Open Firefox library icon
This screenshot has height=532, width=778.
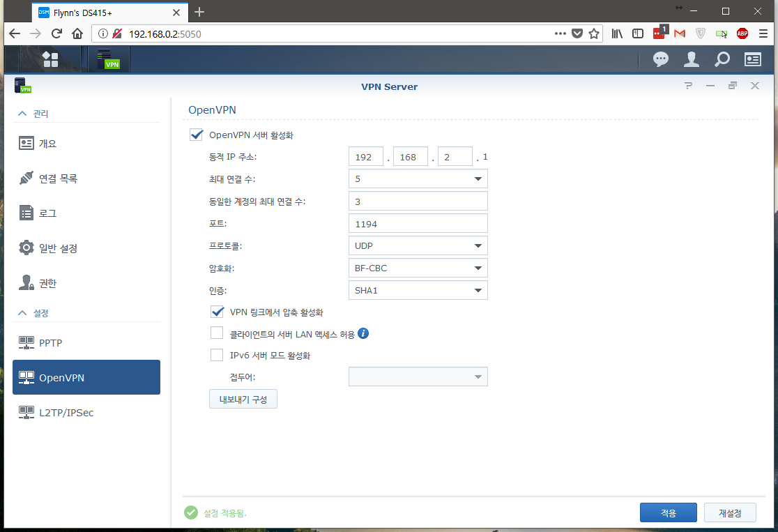click(617, 33)
